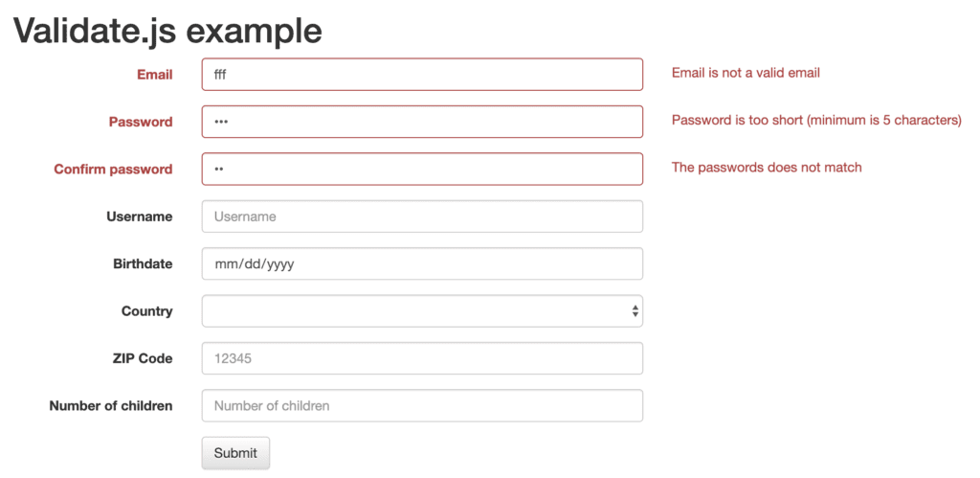Open the Country dropdown list

click(x=421, y=311)
